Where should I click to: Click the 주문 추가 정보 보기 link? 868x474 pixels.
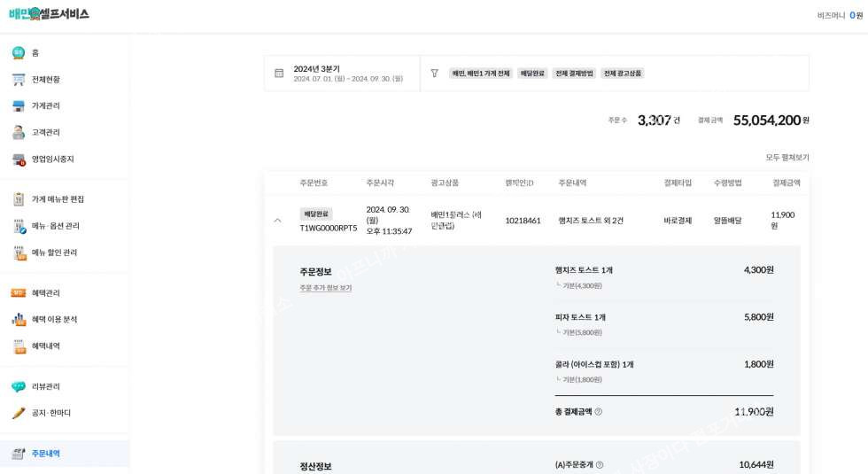coord(325,288)
